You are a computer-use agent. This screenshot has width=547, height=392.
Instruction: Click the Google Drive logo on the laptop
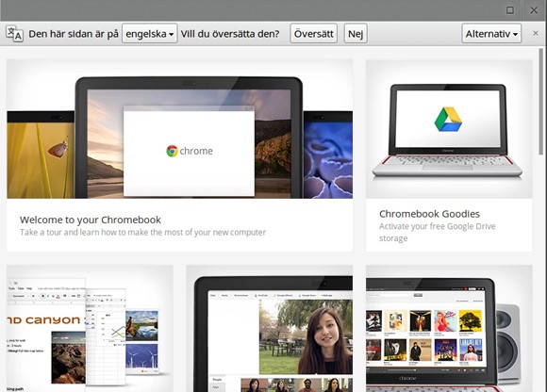(x=448, y=120)
